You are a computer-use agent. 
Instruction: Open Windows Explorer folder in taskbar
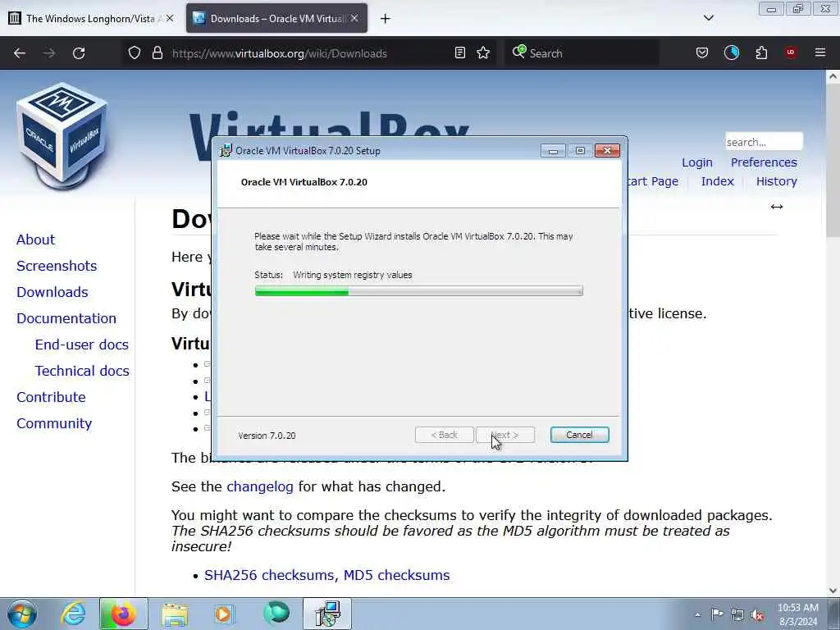pyautogui.click(x=175, y=614)
